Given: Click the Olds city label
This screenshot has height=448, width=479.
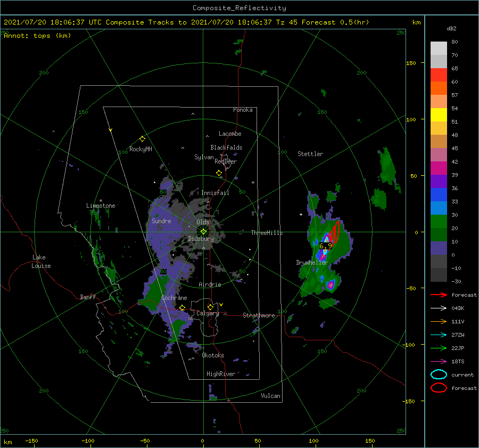Looking at the screenshot, I should [203, 222].
